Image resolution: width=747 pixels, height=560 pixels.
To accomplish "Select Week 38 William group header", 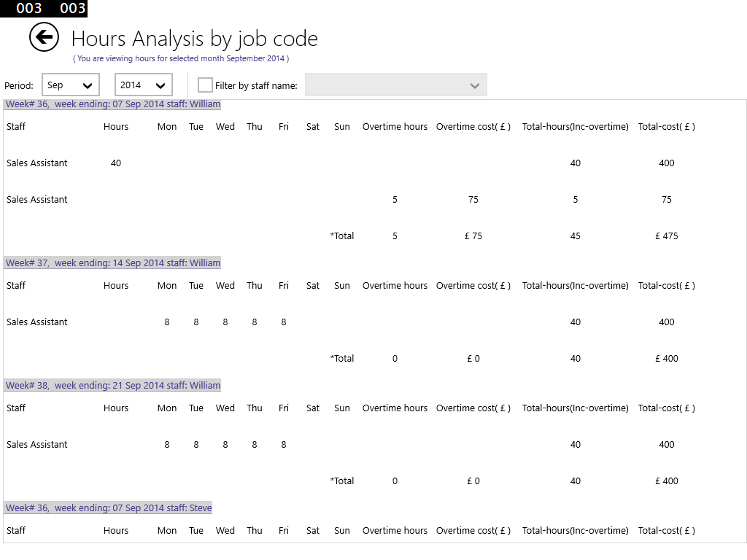I will (x=113, y=386).
